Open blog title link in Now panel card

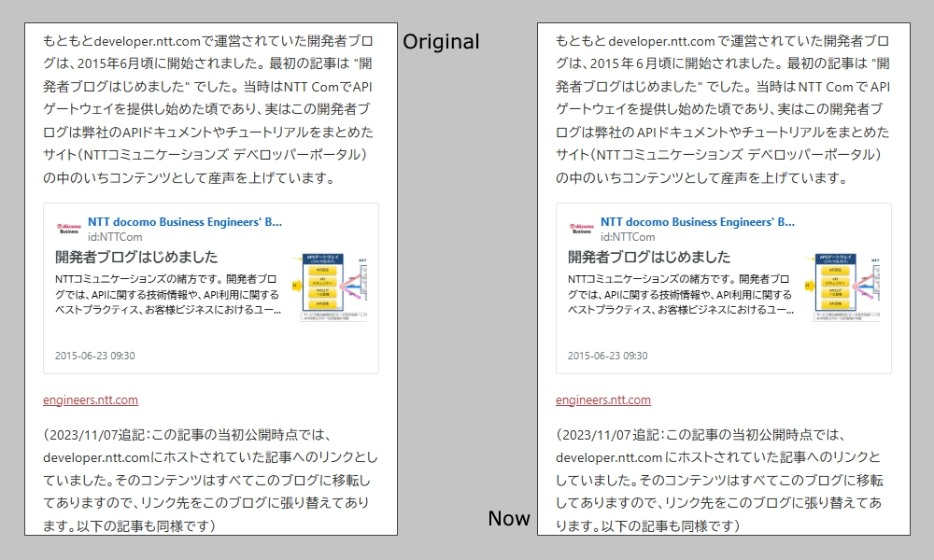(698, 222)
